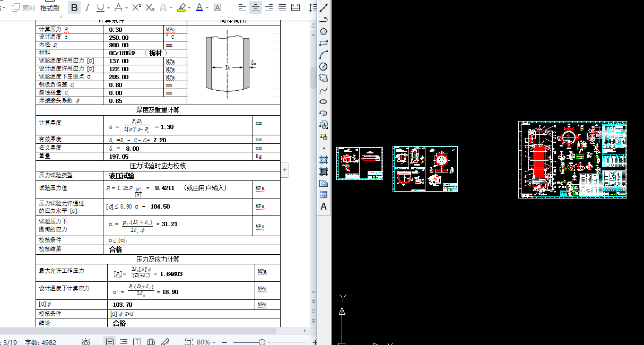Select the CAD Make Block tool
Image resolution: width=644 pixels, height=345 pixels.
click(324, 136)
